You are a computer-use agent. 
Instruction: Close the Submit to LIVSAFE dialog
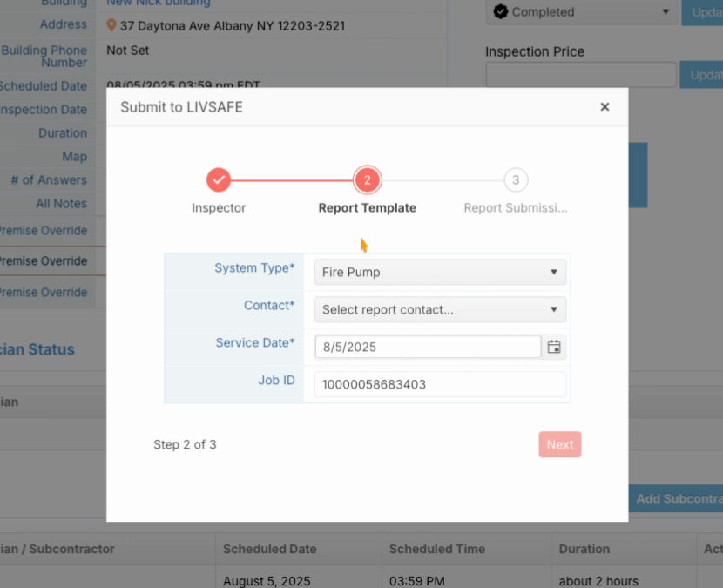click(605, 107)
